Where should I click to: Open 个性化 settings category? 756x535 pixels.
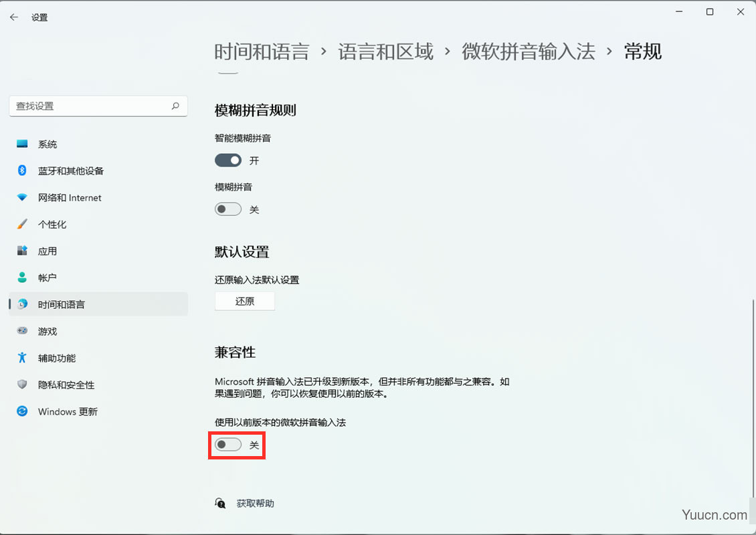pos(98,224)
